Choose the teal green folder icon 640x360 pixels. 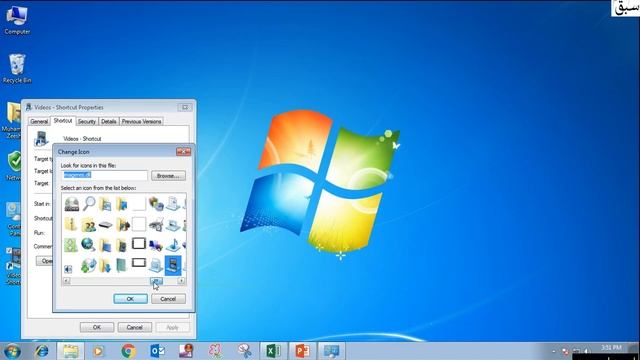122,265
